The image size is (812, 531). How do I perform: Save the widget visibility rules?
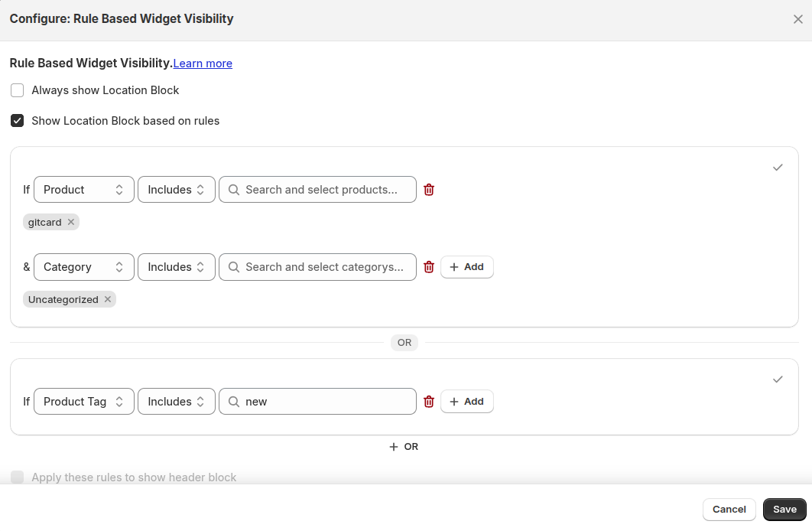click(784, 509)
